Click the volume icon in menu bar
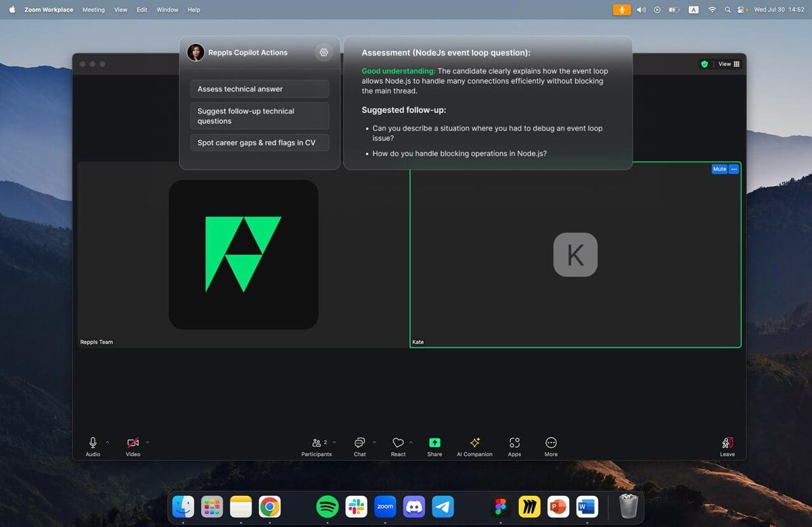The width and height of the screenshot is (812, 527). pos(641,9)
